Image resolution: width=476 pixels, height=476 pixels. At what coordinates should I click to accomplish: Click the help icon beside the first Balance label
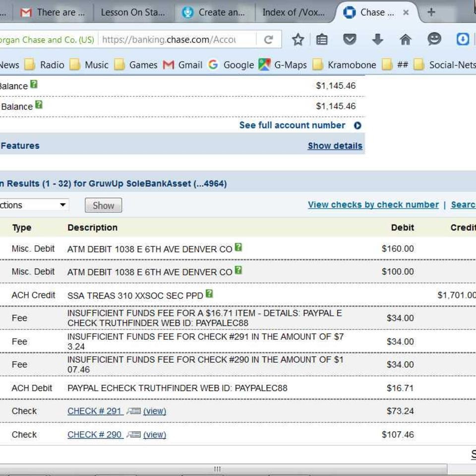point(34,84)
